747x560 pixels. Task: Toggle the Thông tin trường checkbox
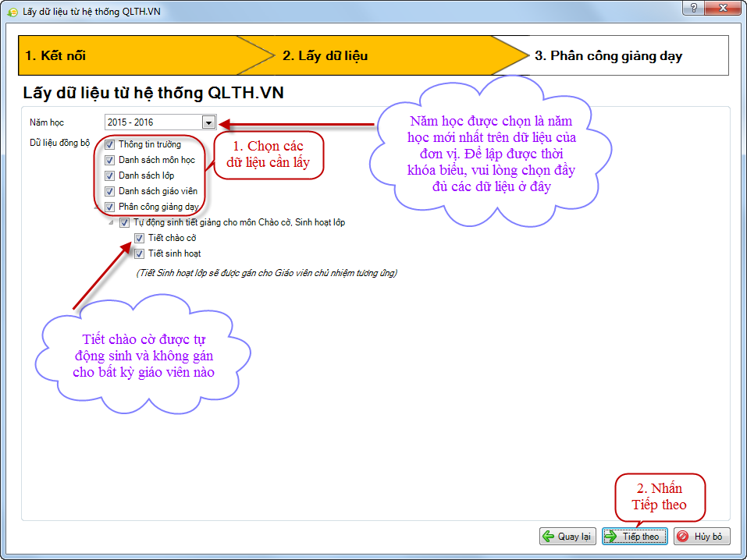[109, 144]
